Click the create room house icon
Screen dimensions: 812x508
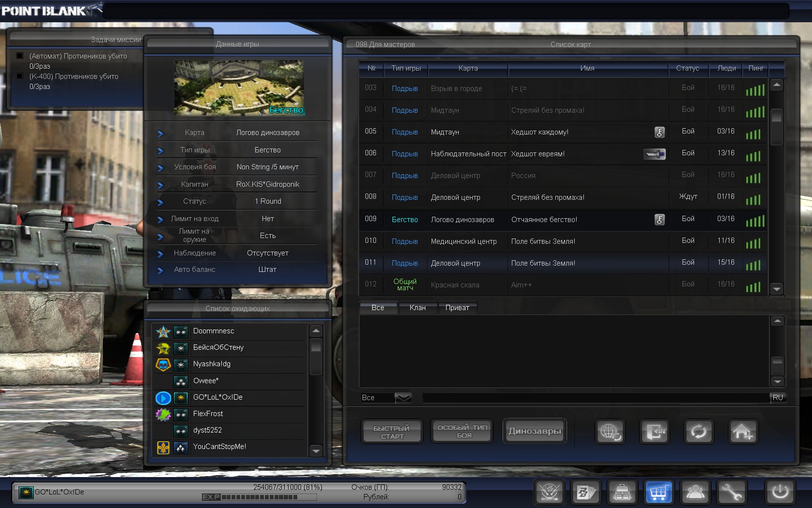pyautogui.click(x=742, y=431)
